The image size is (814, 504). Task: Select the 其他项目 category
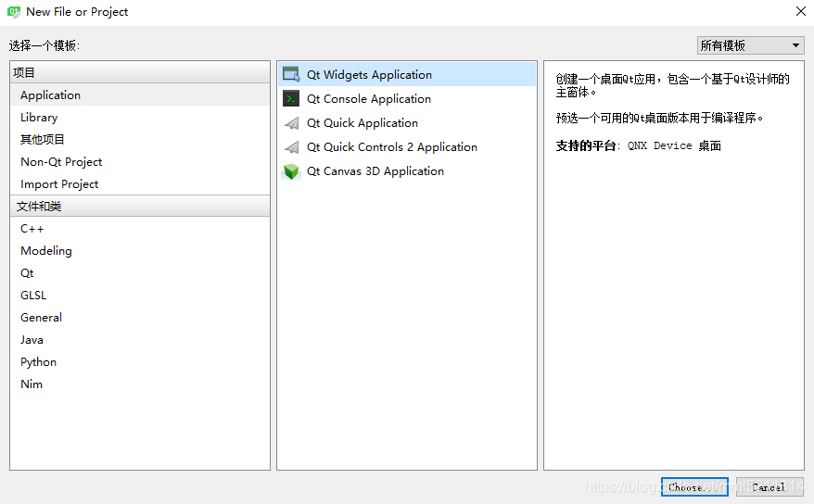(x=140, y=140)
